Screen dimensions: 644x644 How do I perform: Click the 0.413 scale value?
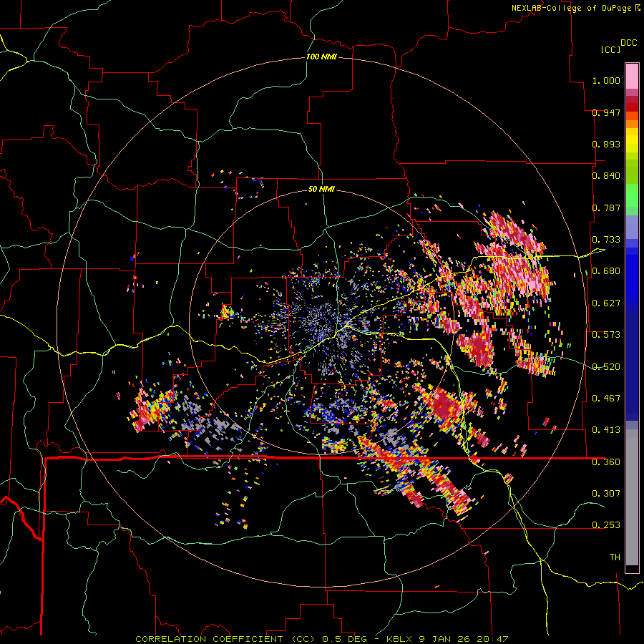pos(606,430)
